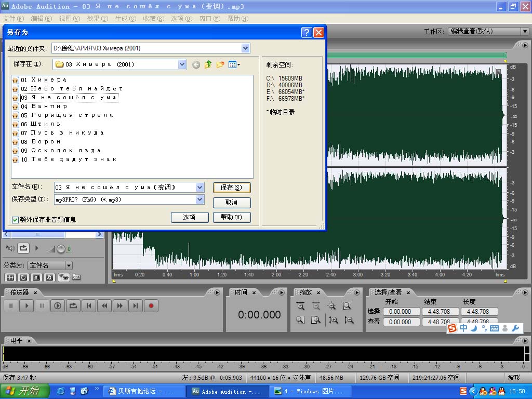Click files panel speaker auto-play icon
532x399 pixels.
pos(10,248)
